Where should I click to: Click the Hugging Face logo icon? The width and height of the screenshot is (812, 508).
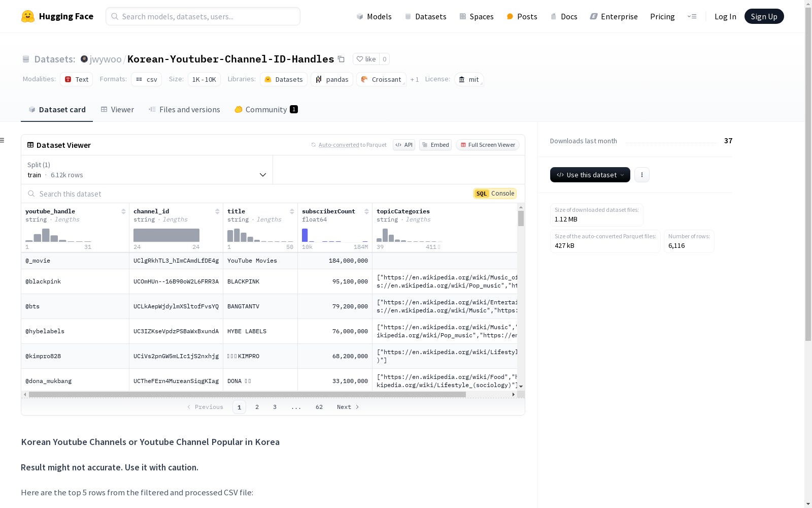point(28,16)
